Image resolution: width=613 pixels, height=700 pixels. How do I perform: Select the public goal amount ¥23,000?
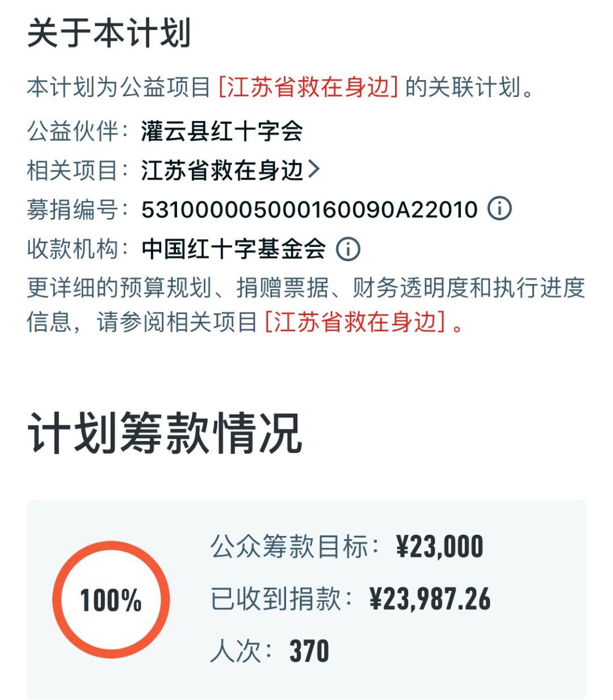coord(439,547)
